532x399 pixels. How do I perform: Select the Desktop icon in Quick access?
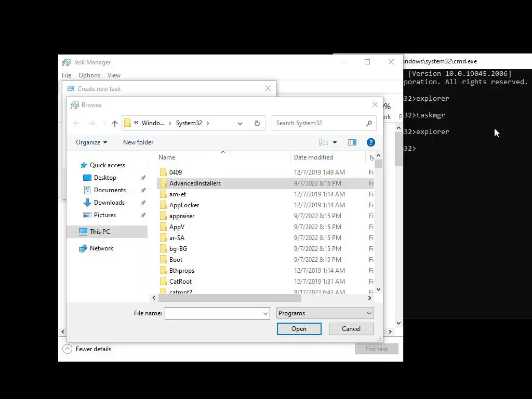[x=87, y=178]
